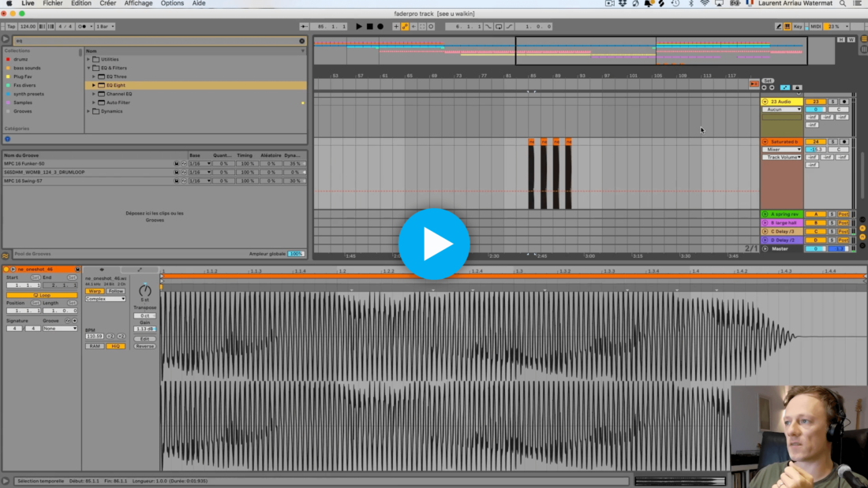
Task: Enable the Punch-Out switch
Action: (x=509, y=26)
